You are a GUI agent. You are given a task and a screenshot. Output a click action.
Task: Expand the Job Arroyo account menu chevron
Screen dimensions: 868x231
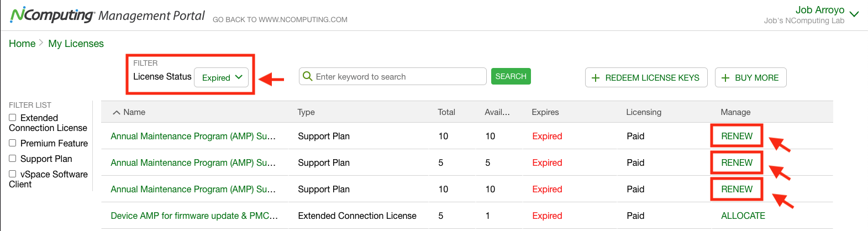854,14
